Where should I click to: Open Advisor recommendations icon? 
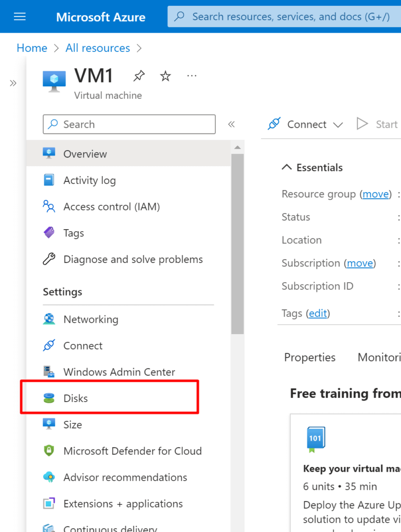pos(49,477)
